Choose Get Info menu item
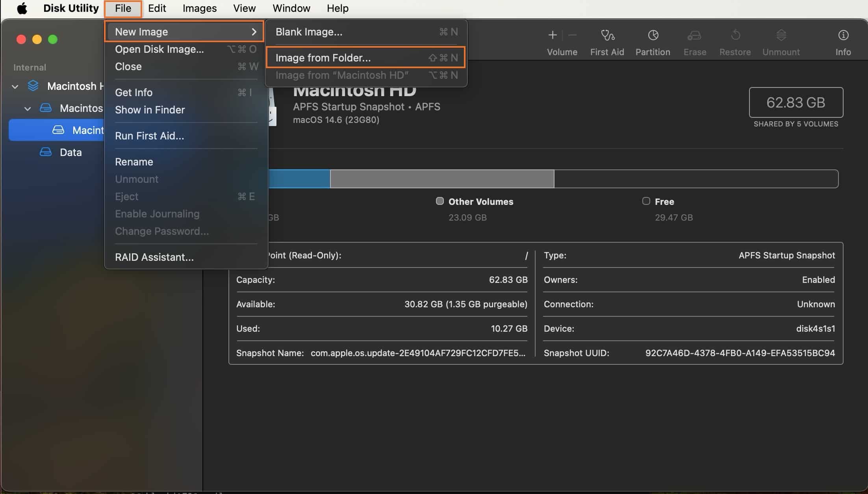 click(x=186, y=93)
